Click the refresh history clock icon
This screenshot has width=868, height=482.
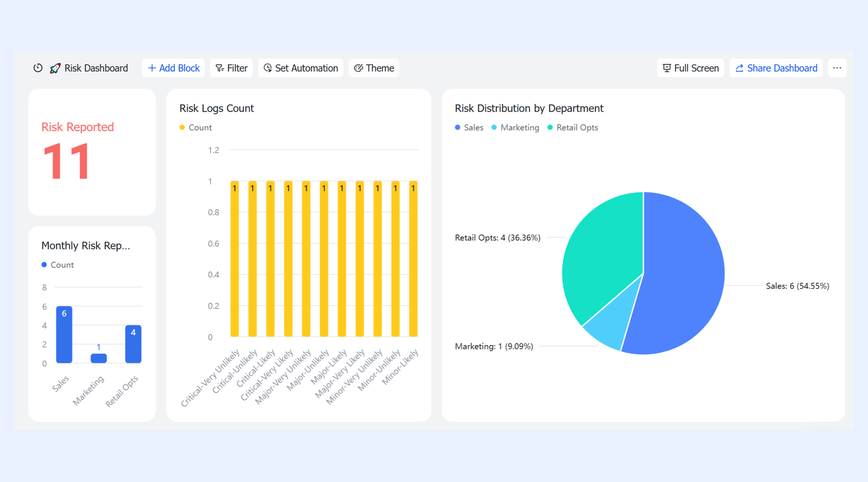(x=38, y=68)
